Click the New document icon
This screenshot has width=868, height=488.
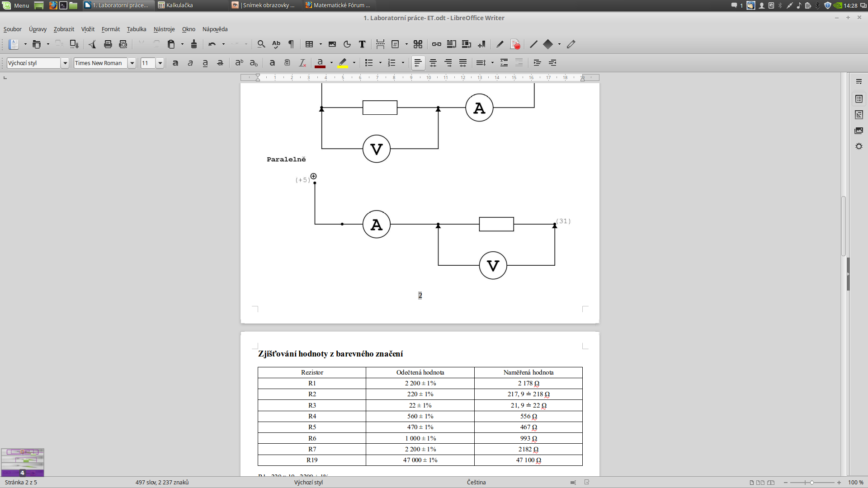(x=14, y=44)
